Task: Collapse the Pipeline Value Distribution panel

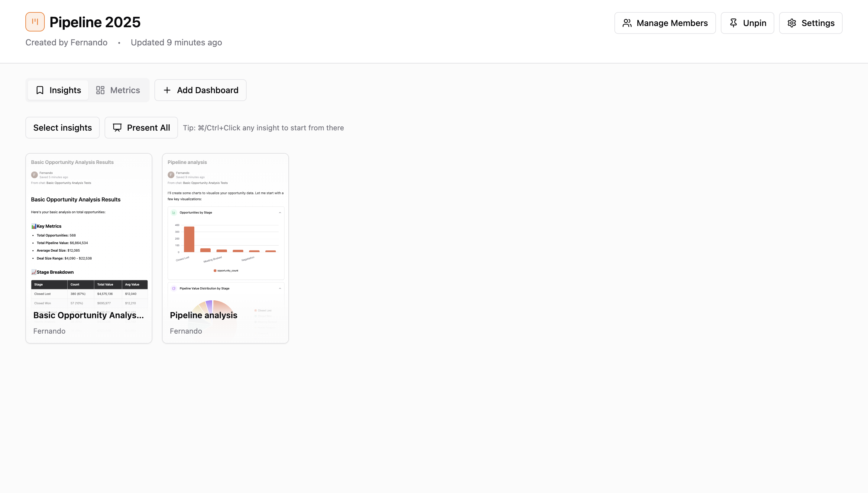Action: (280, 288)
